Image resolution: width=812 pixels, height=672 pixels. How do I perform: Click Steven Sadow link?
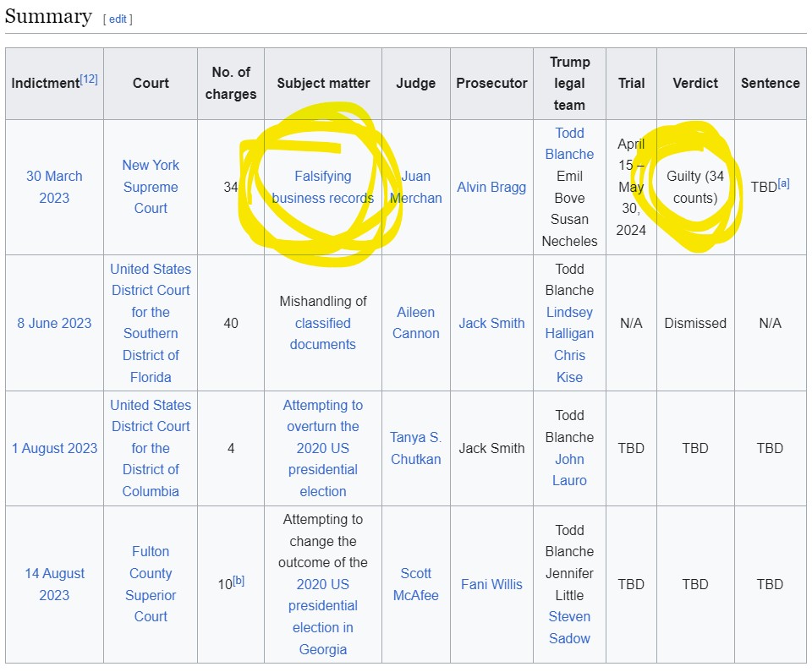569,627
